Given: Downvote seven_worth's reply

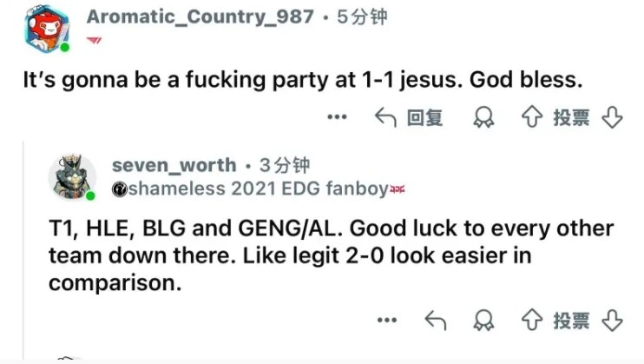Looking at the screenshot, I should 613,321.
